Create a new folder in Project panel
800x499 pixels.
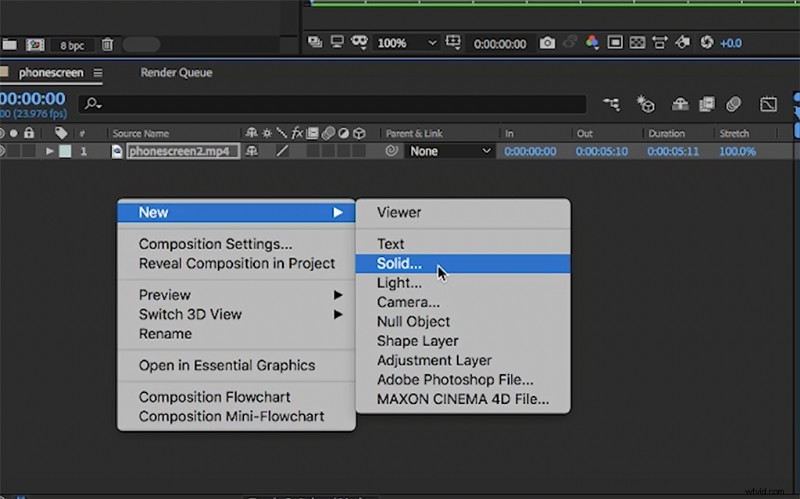pos(9,45)
